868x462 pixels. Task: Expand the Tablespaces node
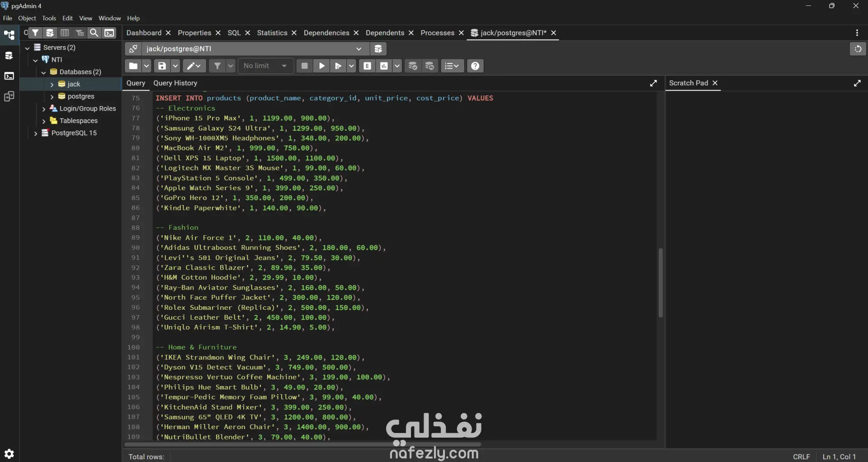tap(44, 121)
